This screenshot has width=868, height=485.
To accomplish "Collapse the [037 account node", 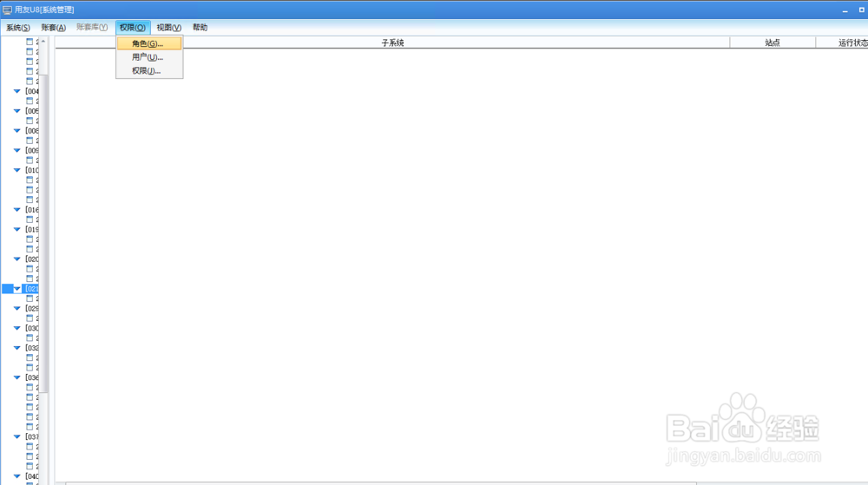I will pos(17,437).
